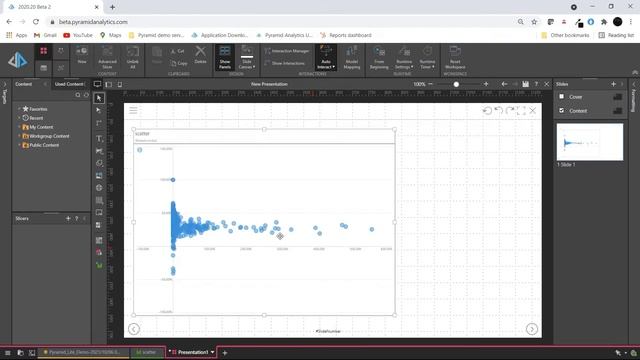Open the YouTube bookmark
The image size is (640, 360).
78,35
